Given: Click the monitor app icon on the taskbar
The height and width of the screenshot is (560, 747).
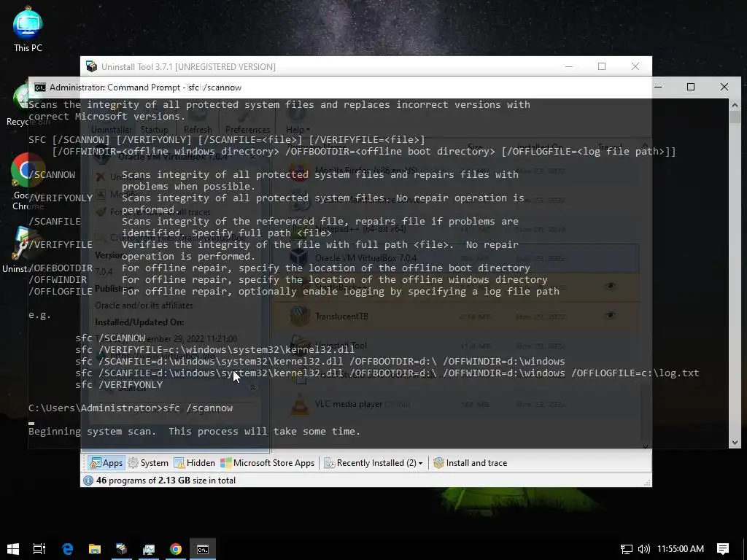Looking at the screenshot, I should tap(149, 549).
